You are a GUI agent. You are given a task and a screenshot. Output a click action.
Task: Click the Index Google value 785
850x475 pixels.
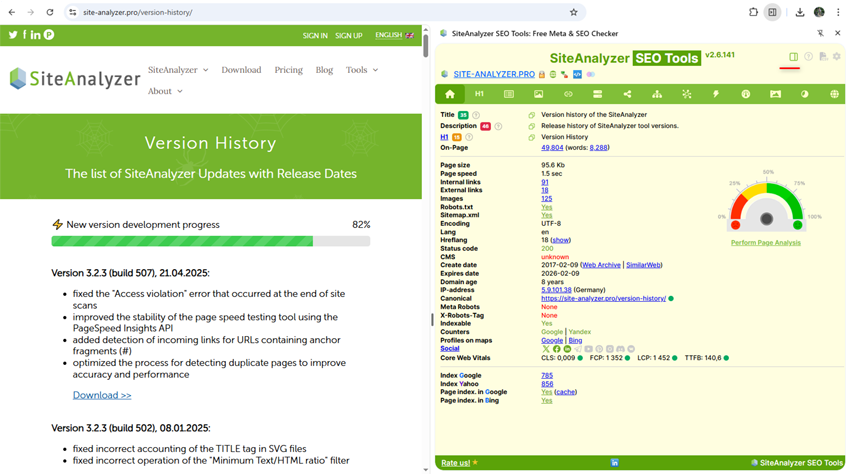(547, 375)
